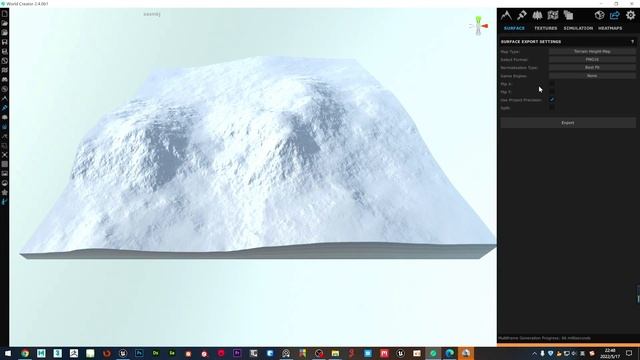The height and width of the screenshot is (360, 640).
Task: Open the map icon in the right panel
Action: click(553, 16)
